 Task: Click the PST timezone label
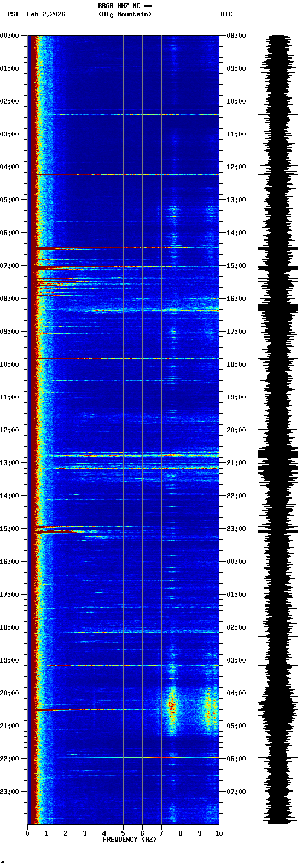click(13, 14)
